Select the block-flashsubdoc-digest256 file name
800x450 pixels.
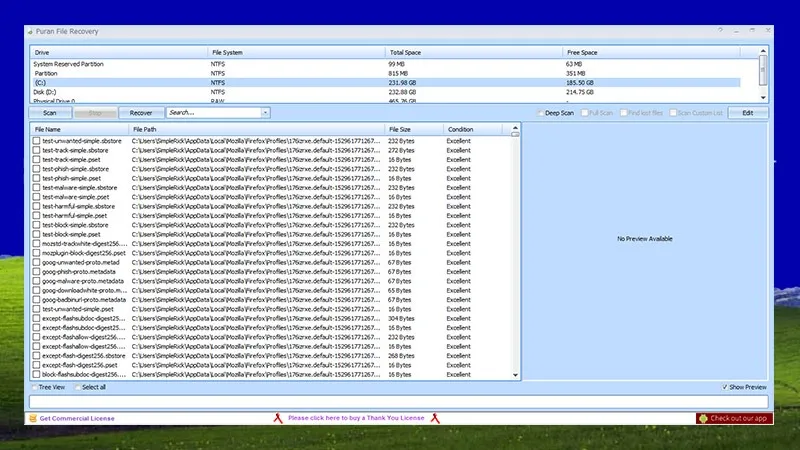point(84,374)
